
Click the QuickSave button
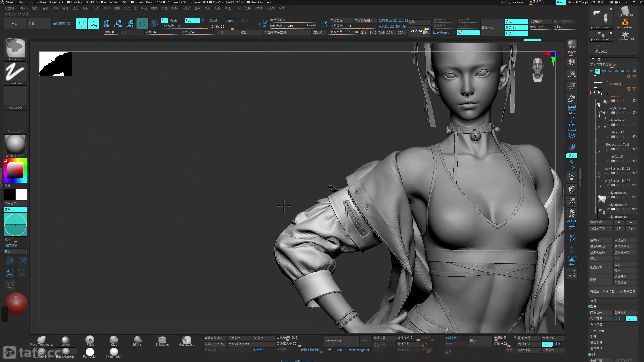515,2
